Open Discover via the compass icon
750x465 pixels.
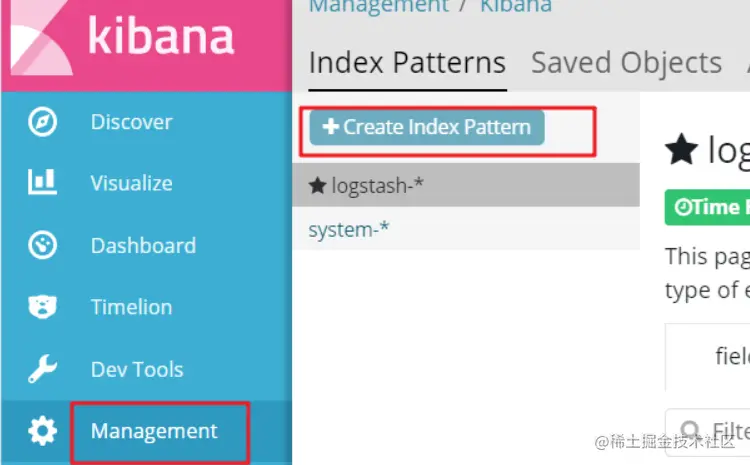42,122
